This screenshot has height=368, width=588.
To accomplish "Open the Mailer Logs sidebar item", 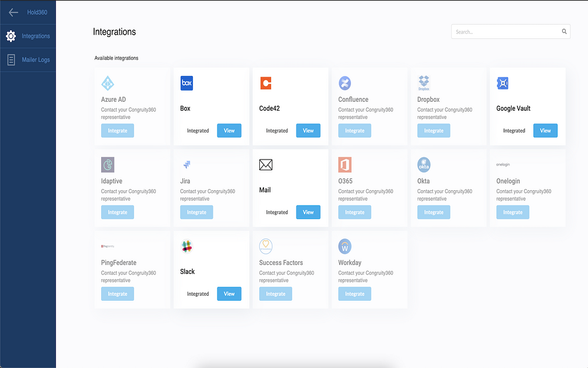I will pyautogui.click(x=28, y=59).
